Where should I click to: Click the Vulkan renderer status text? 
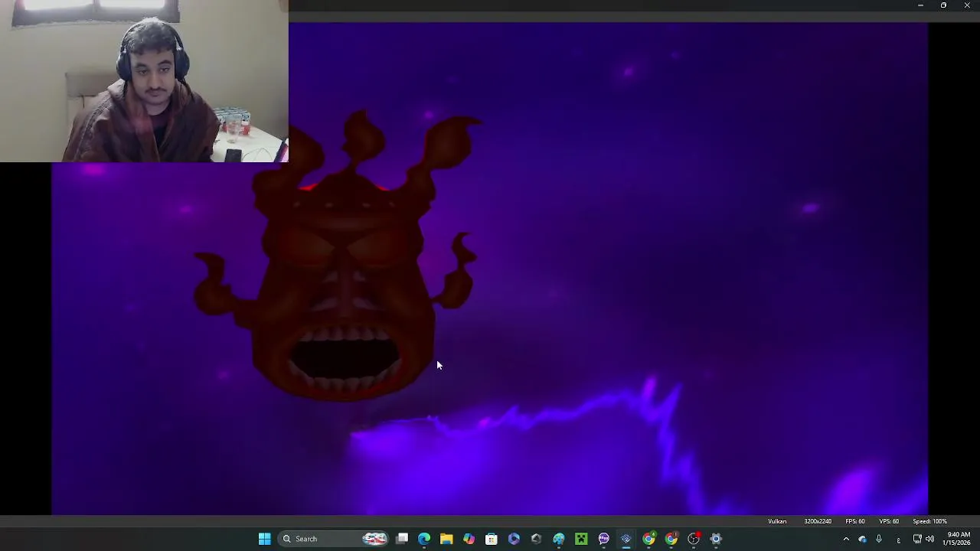coord(777,521)
